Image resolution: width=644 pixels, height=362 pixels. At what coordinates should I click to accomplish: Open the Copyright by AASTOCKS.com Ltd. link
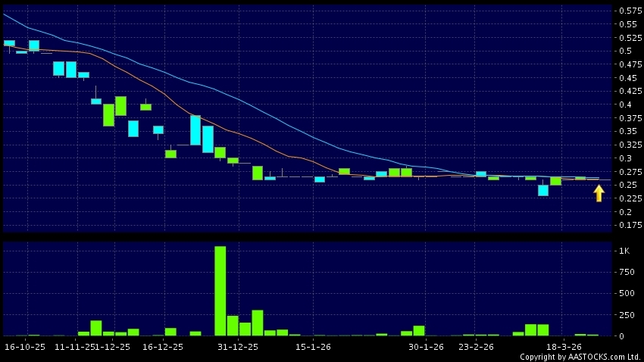pos(580,357)
